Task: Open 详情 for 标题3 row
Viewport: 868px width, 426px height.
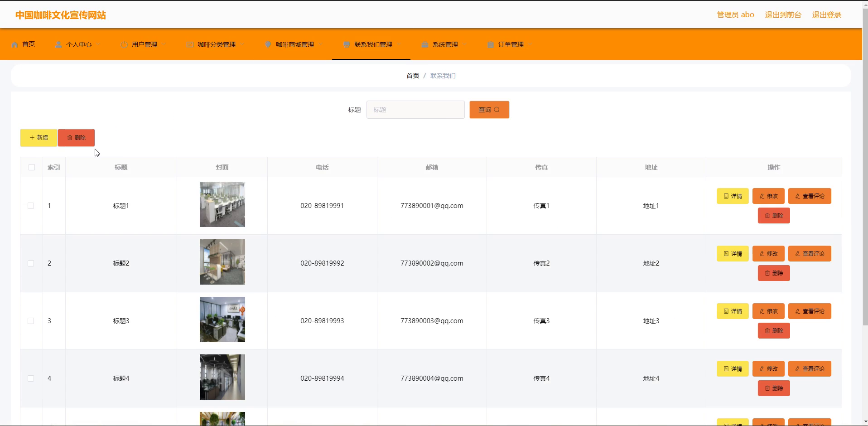Action: point(733,311)
